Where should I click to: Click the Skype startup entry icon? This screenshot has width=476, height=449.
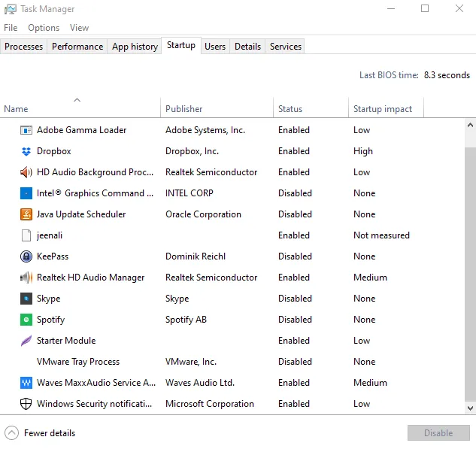26,299
